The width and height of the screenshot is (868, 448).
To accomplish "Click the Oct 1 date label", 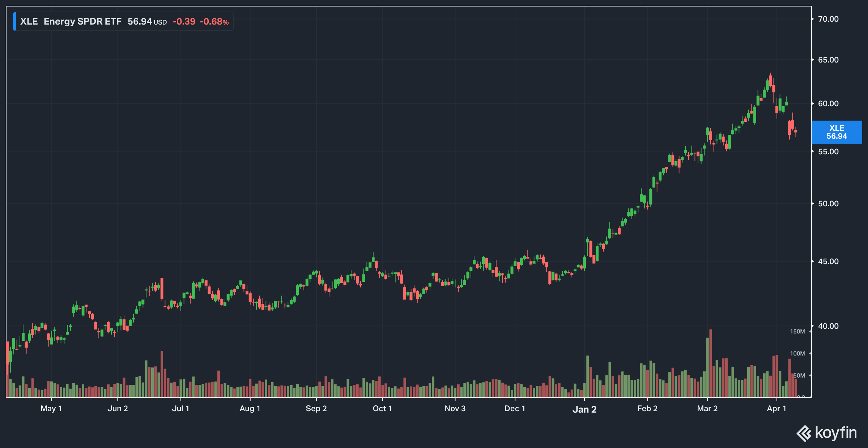I will coord(382,409).
